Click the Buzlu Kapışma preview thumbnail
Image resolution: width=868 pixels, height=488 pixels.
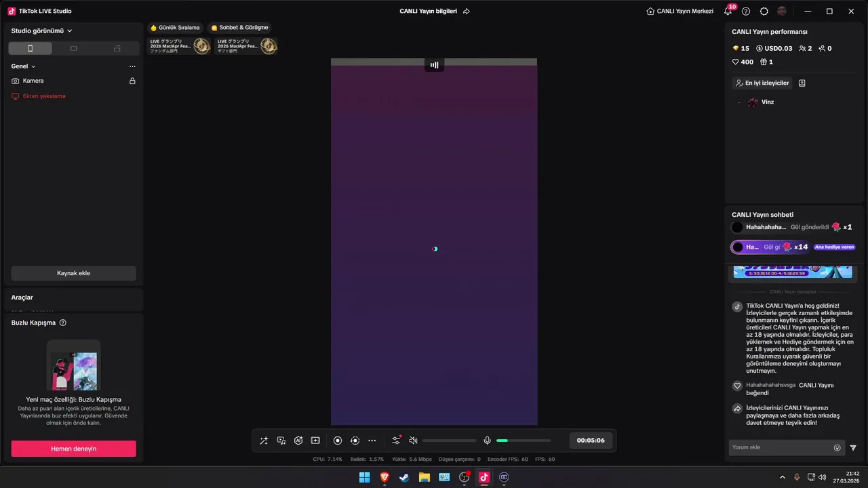[x=73, y=365]
